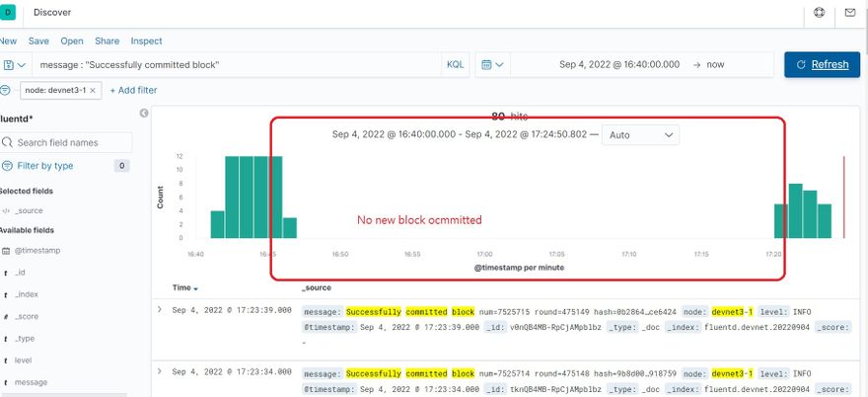
Task: Click the filter options icon beside filter pill
Action: [5, 90]
